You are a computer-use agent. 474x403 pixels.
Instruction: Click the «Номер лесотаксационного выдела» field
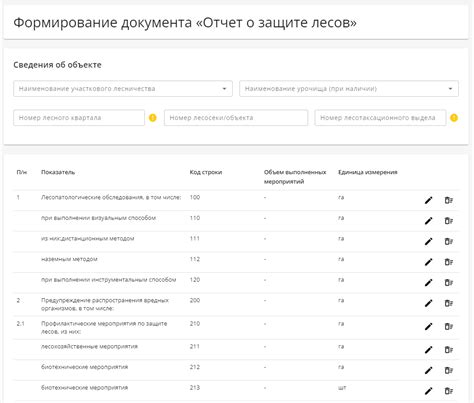pyautogui.click(x=380, y=118)
